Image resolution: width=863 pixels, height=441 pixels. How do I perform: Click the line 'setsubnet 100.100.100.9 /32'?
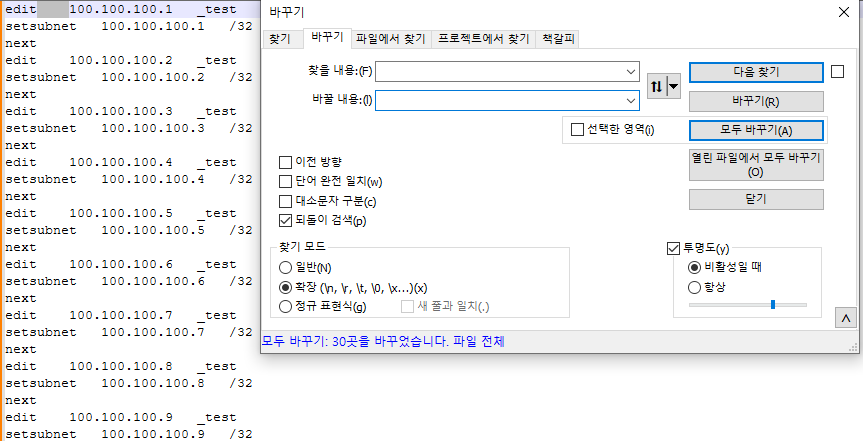128,434
